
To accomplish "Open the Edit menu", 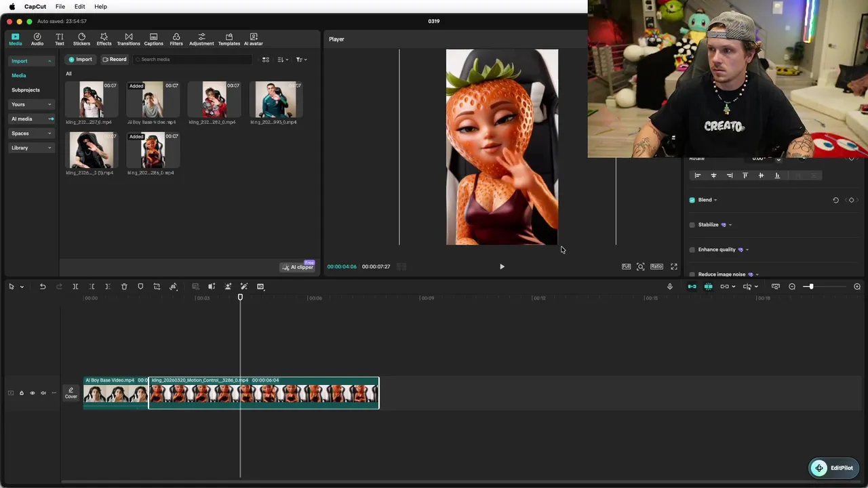I will point(79,6).
